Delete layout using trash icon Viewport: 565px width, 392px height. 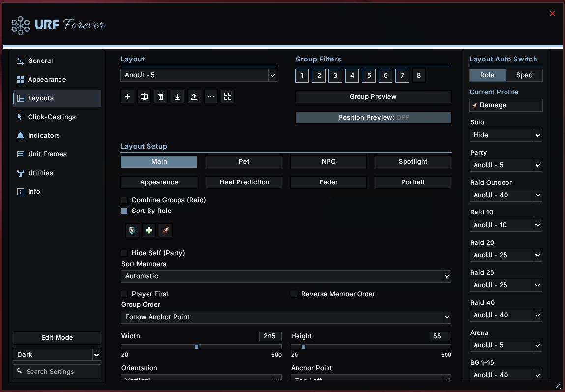click(x=161, y=96)
